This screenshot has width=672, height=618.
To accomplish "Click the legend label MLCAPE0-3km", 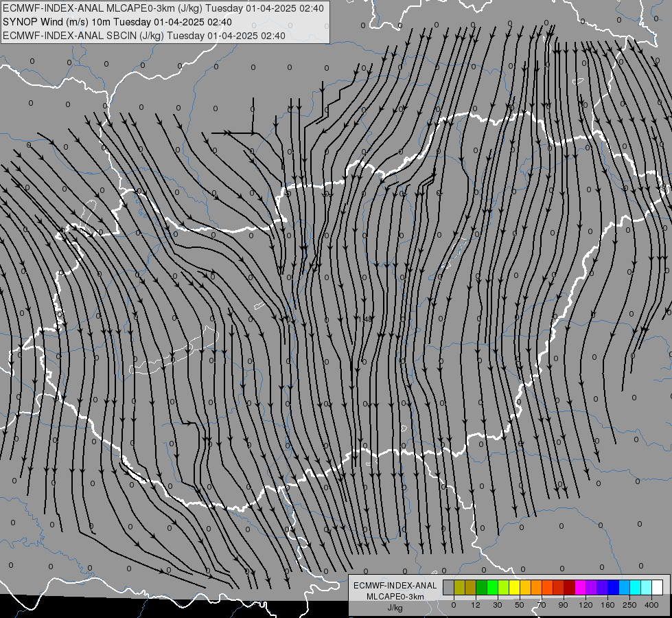I will tap(395, 597).
